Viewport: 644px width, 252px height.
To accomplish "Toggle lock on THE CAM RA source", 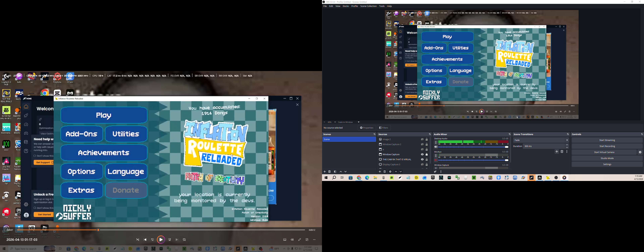I will coord(427,160).
